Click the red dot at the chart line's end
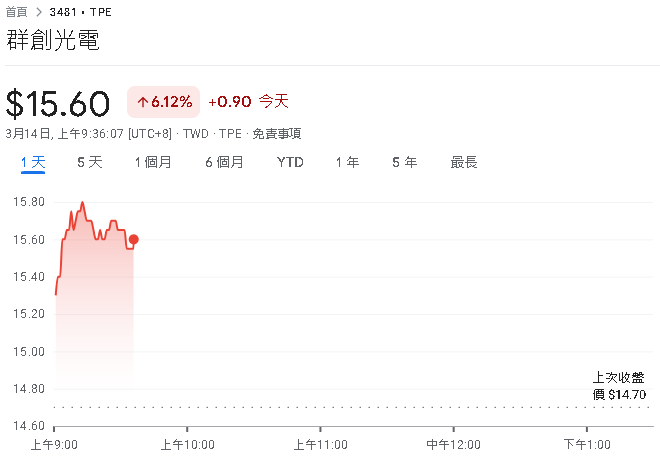 click(x=134, y=239)
